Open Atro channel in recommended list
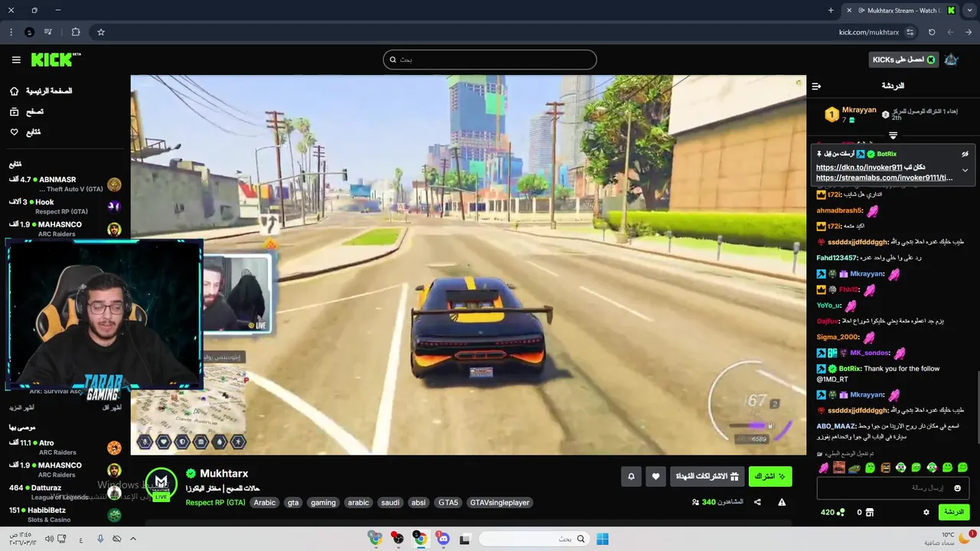980x551 pixels. pos(65,447)
